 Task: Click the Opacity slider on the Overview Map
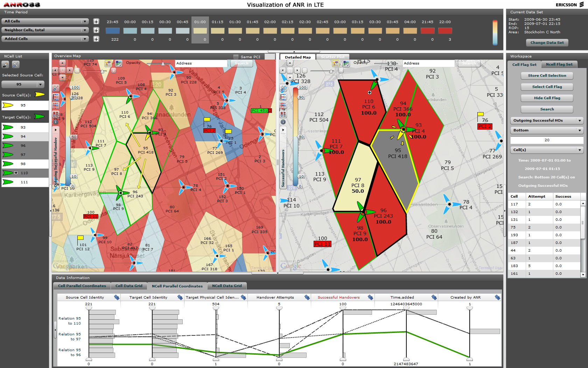pos(163,64)
